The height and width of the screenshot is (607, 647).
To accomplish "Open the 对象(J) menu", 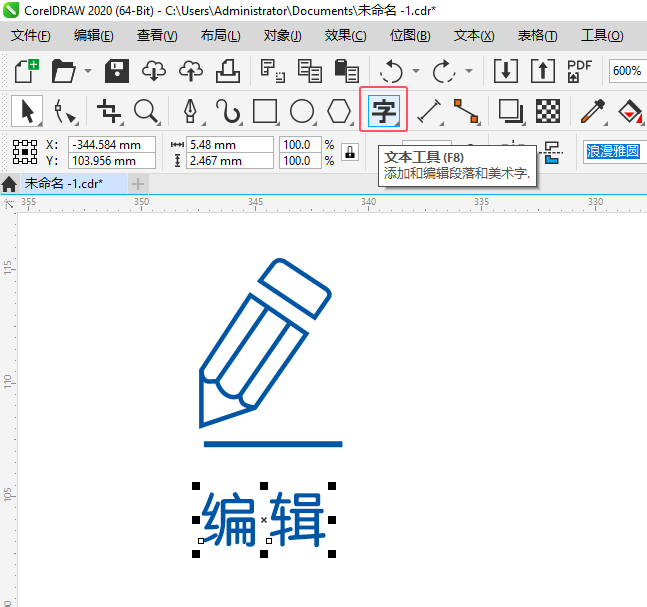I will coord(283,35).
